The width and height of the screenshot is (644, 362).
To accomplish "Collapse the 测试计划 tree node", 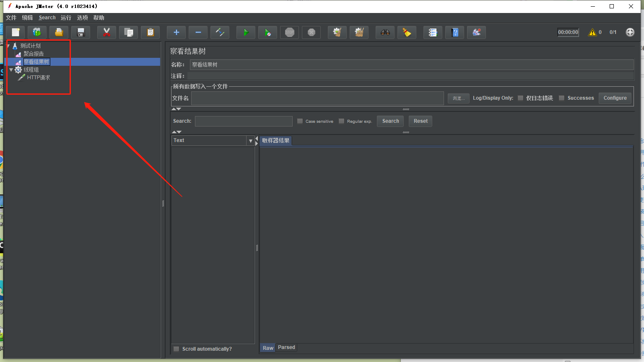I will click(x=9, y=46).
